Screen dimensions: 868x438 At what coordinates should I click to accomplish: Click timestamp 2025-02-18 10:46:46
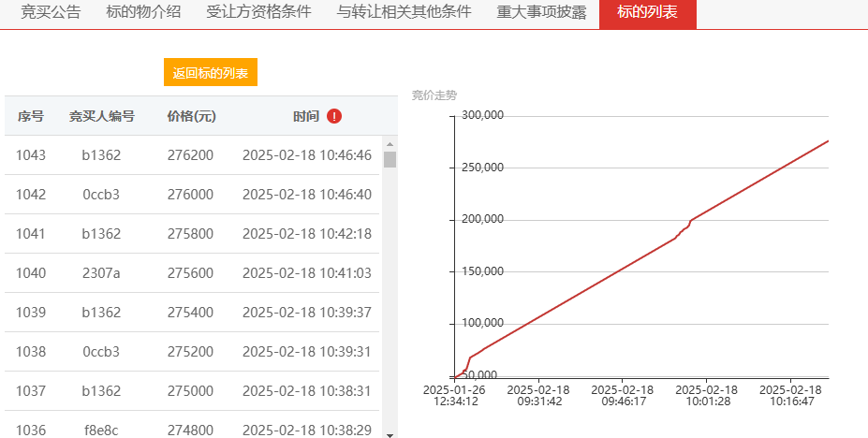[307, 155]
